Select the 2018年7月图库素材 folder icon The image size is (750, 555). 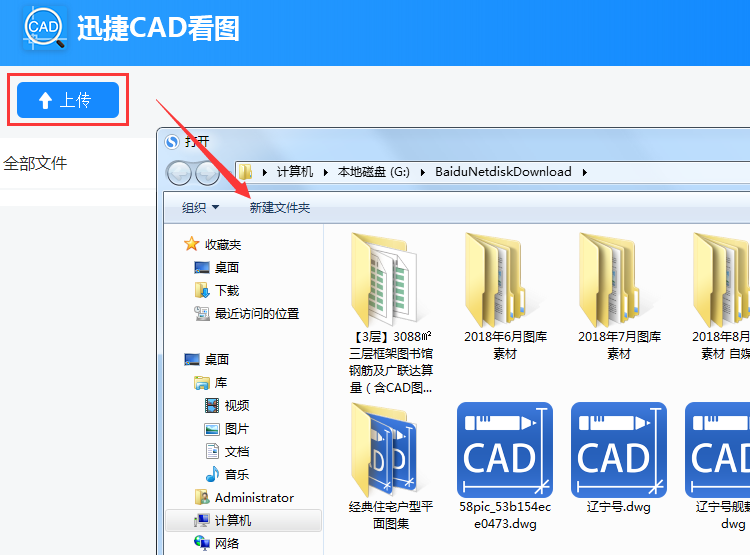[609, 279]
